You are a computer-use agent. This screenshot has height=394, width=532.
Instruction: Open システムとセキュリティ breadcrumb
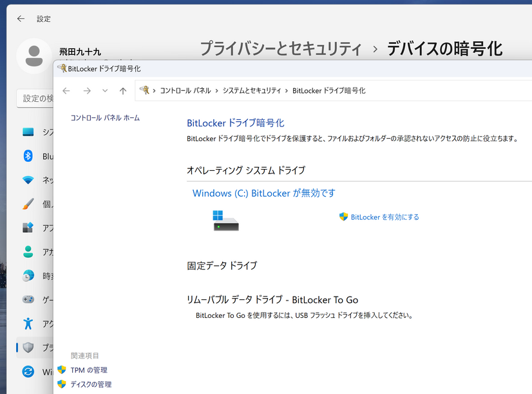tap(252, 91)
